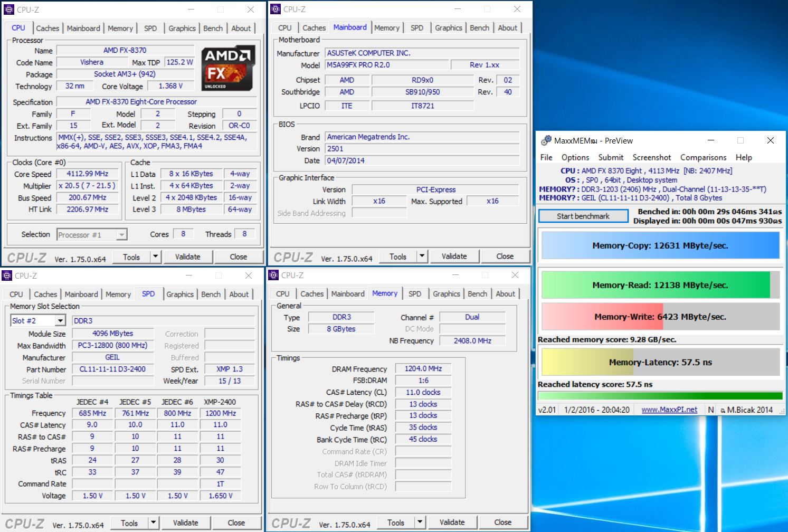Image resolution: width=788 pixels, height=532 pixels.
Task: Open the Comparisons menu in MaxxMEM
Action: pyautogui.click(x=703, y=157)
